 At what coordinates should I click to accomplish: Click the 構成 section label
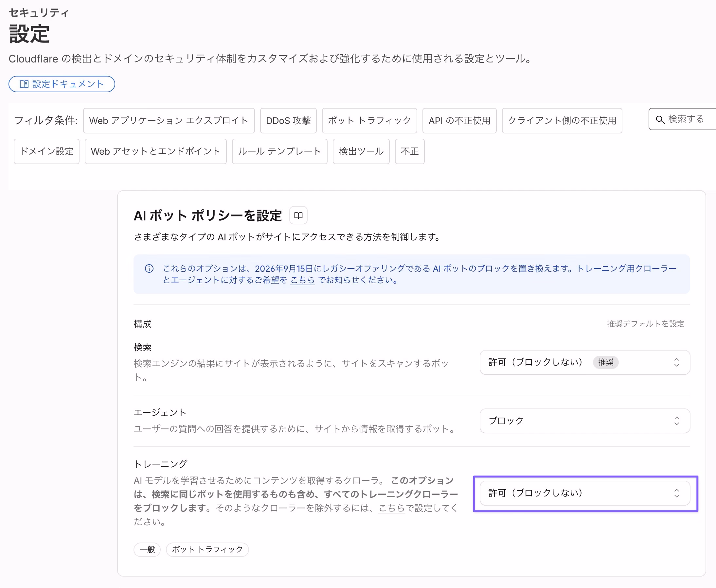143,324
